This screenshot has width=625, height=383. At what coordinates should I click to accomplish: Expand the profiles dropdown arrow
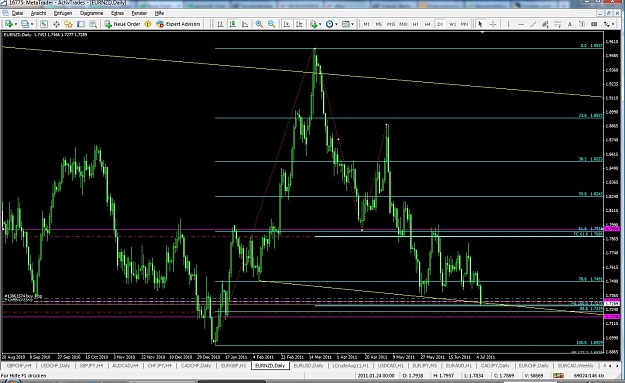pyautogui.click(x=32, y=24)
